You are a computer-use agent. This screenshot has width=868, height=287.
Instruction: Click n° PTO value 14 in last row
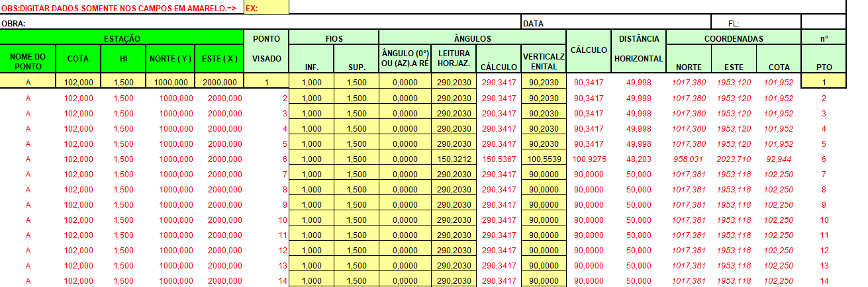click(x=824, y=281)
